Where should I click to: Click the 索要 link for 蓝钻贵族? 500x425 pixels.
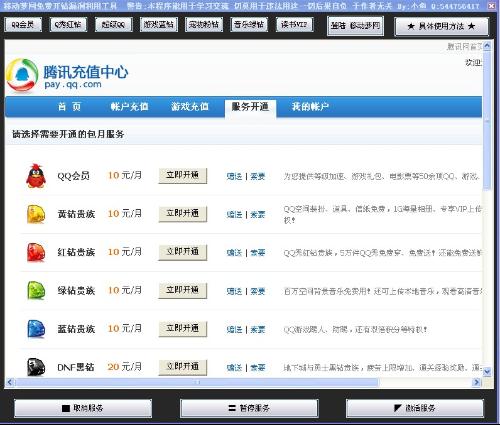257,330
